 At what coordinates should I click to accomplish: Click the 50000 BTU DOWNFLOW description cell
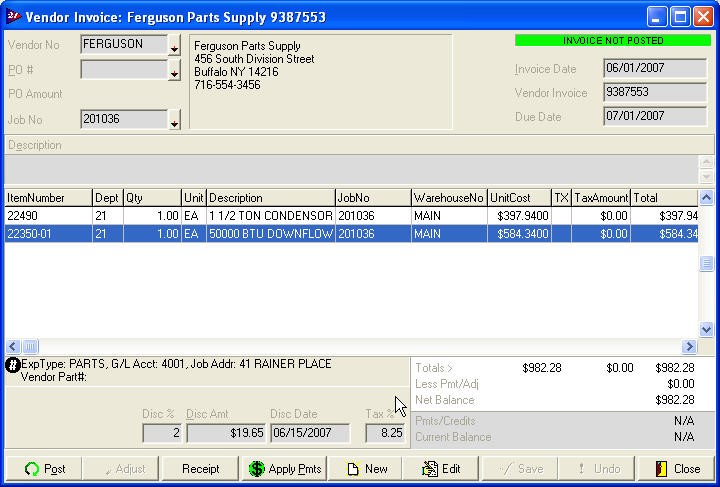click(x=270, y=234)
